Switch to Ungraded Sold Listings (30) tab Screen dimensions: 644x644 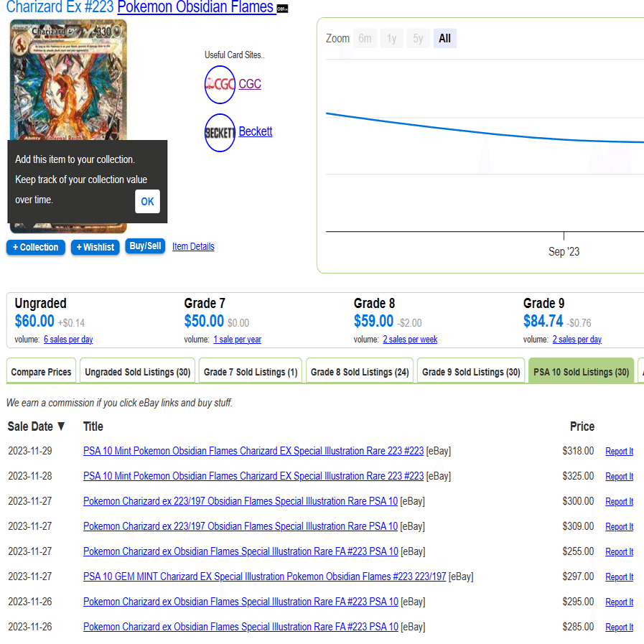(x=138, y=372)
